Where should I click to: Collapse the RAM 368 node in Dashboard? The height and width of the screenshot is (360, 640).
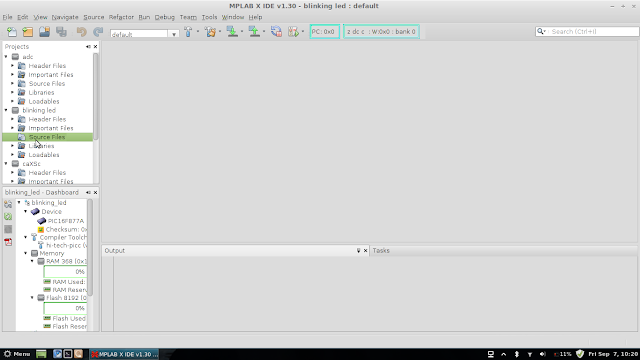click(x=32, y=261)
